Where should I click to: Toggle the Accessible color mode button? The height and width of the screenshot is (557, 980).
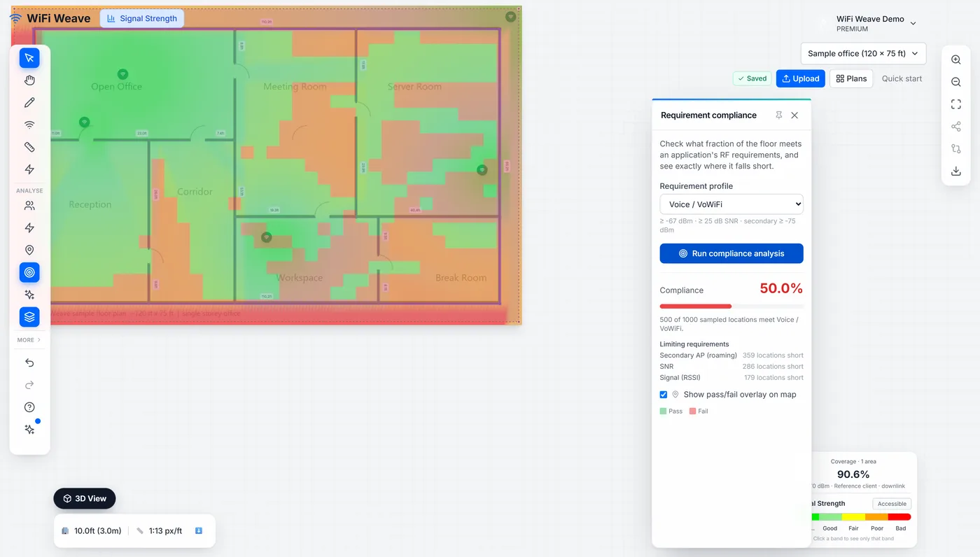tap(892, 504)
